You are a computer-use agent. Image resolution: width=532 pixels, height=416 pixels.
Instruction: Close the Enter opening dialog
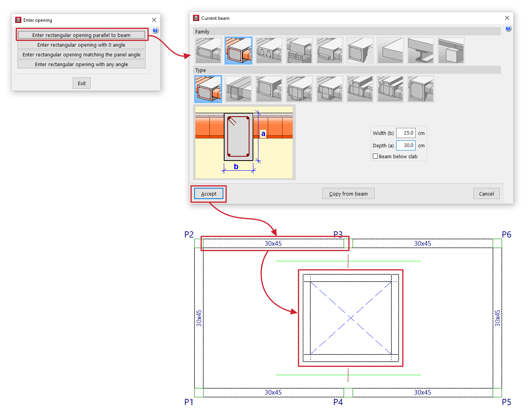[154, 20]
